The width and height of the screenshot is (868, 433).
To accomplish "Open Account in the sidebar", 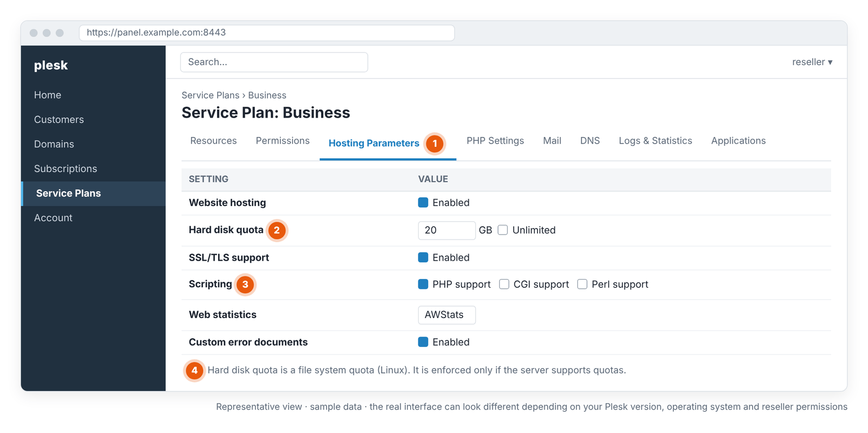I will (93, 218).
